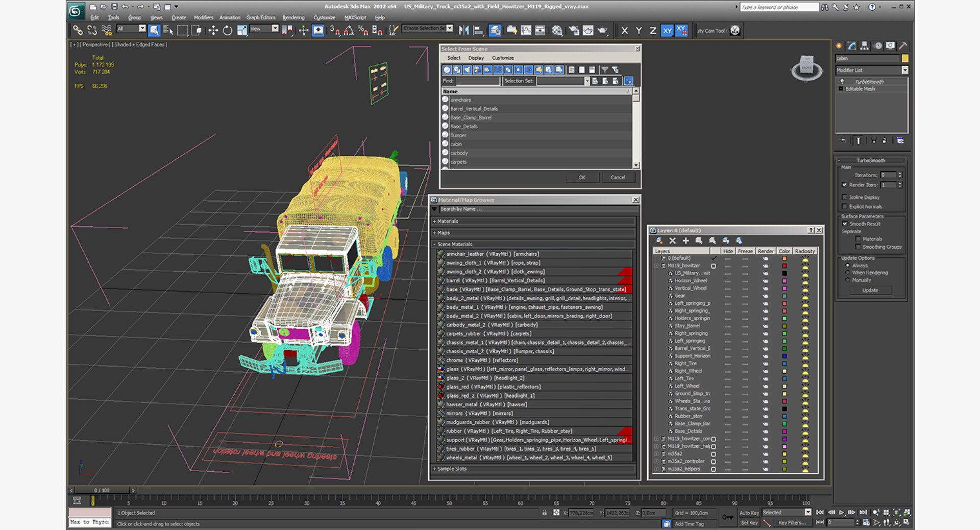Click the Set Key key icon
980x530 pixels.
click(727, 517)
